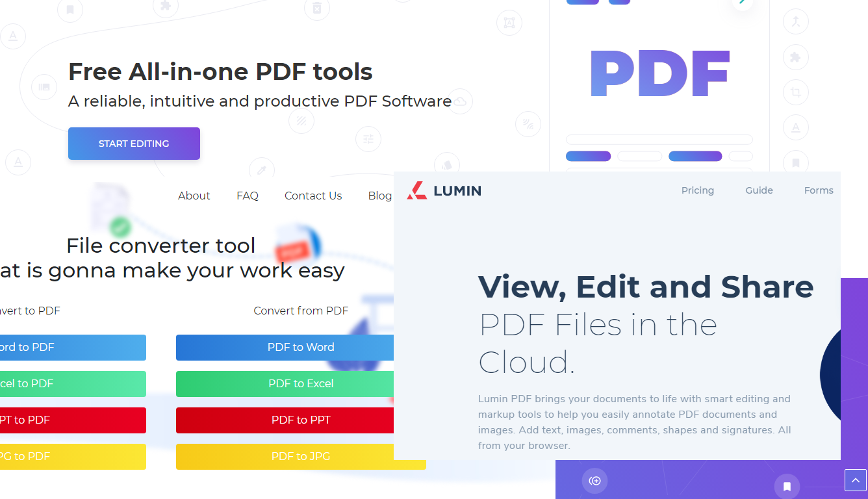
Task: Select the green Excel to PDF button
Action: point(73,384)
